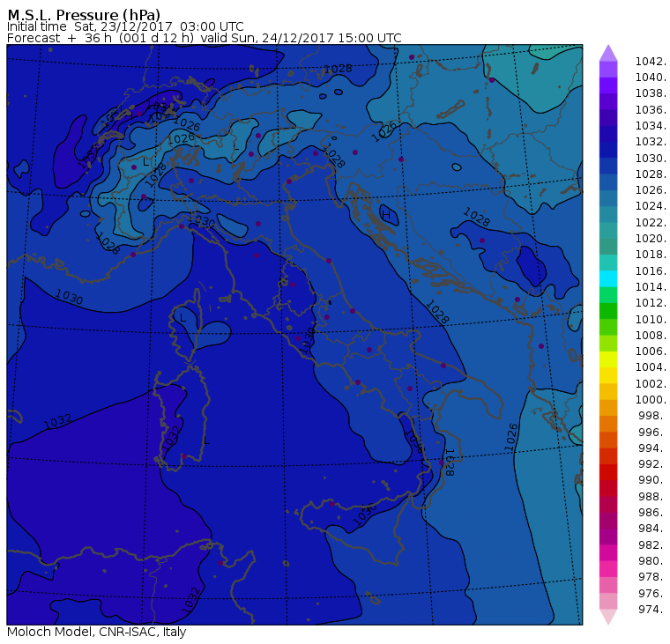Click the legend value "1020."
Screen dimensions: 670x644
click(651, 238)
